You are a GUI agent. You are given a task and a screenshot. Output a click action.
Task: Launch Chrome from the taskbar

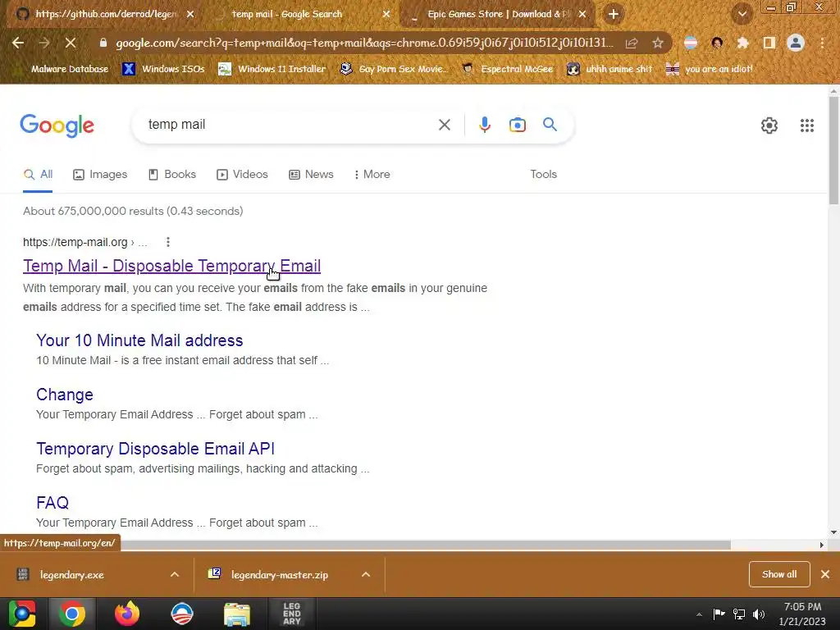[x=72, y=614]
